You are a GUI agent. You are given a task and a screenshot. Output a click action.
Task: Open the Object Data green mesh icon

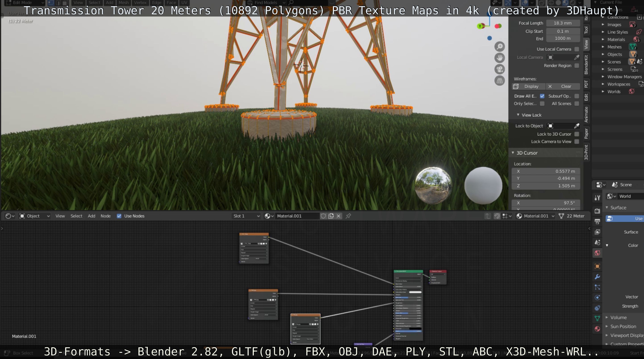coord(597,318)
